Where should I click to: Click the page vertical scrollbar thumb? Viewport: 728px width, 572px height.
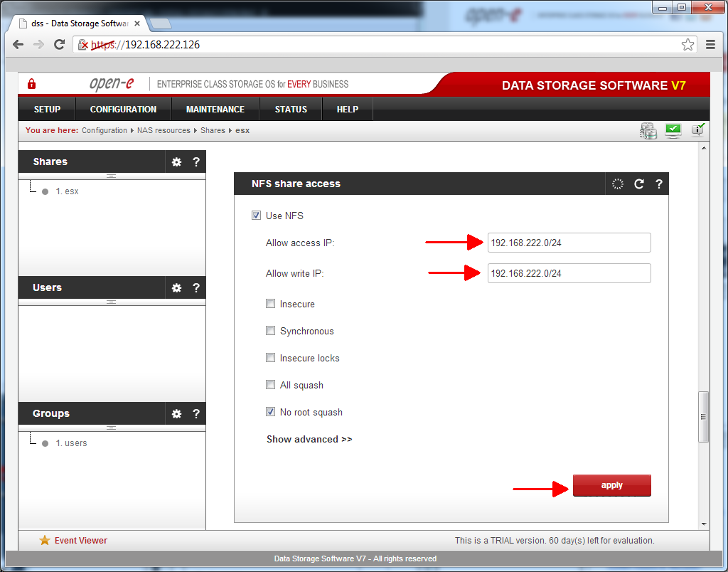[x=703, y=417]
